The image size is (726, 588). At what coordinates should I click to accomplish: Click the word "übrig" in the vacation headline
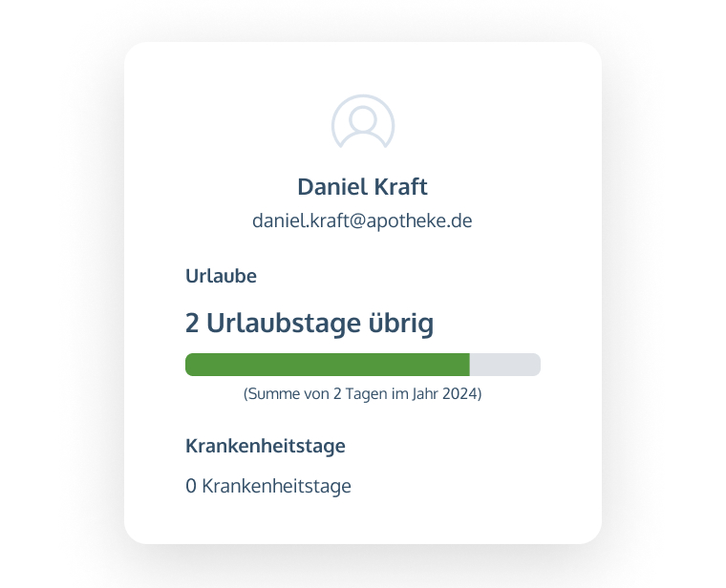click(x=400, y=324)
